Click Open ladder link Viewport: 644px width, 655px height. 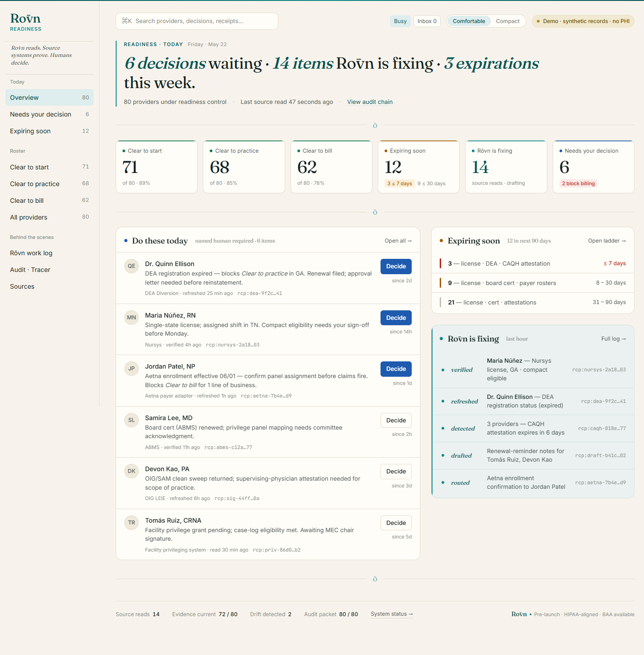click(x=607, y=241)
